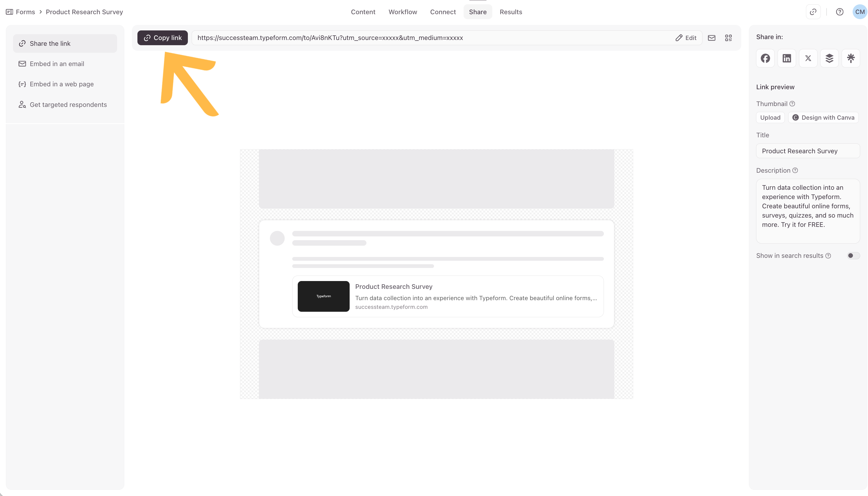Switch to the Workflow tab

pyautogui.click(x=402, y=12)
